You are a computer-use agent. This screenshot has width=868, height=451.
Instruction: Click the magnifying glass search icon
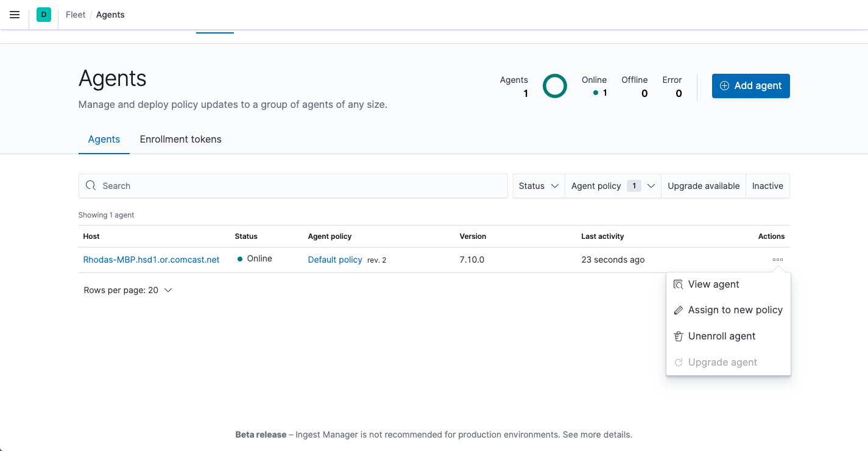[91, 186]
